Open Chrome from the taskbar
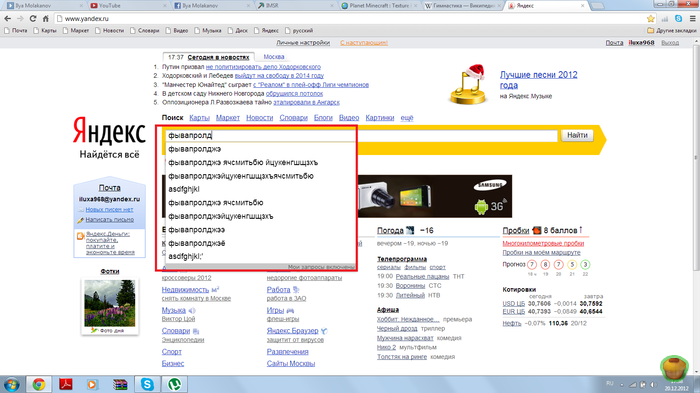Image resolution: width=700 pixels, height=393 pixels. 39,384
